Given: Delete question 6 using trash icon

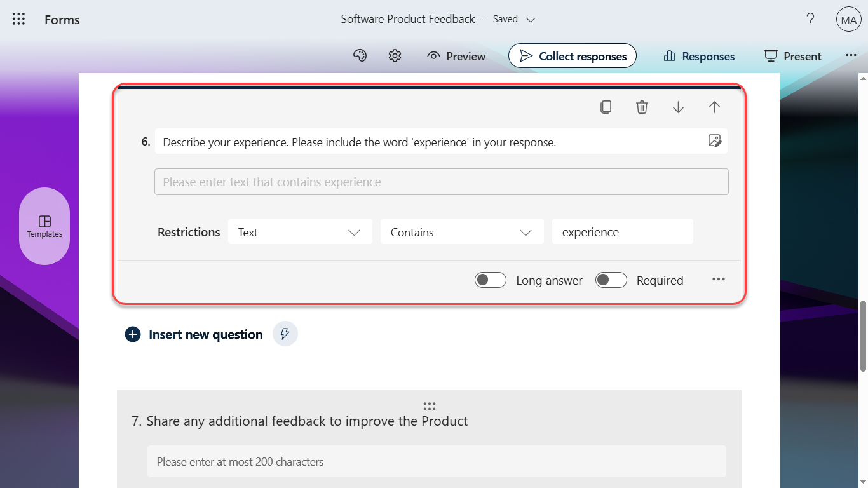Looking at the screenshot, I should [x=642, y=107].
